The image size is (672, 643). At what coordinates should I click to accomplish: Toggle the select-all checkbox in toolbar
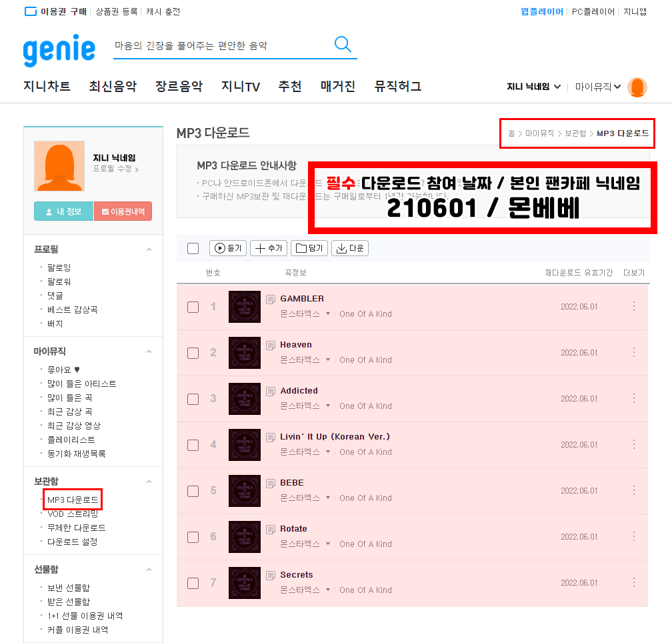pos(193,248)
